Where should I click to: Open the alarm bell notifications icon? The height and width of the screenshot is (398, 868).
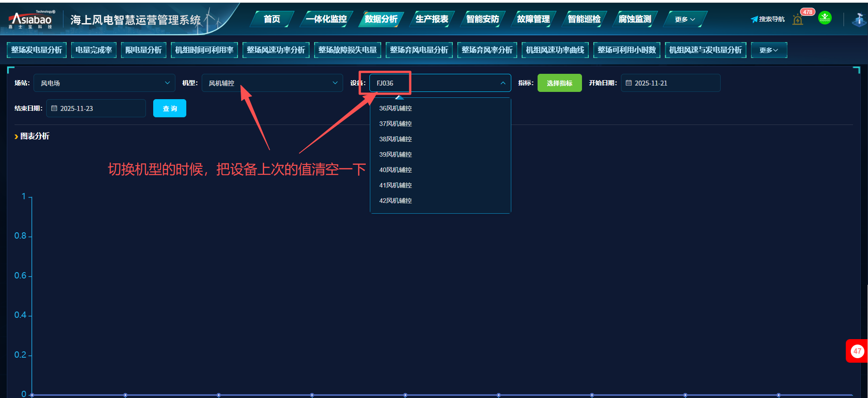click(798, 19)
